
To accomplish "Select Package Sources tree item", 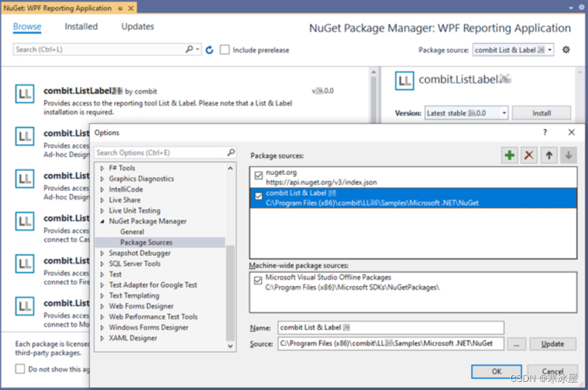I will (146, 242).
